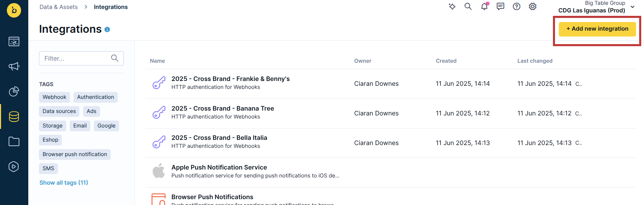The width and height of the screenshot is (644, 205).
Task: Click the Data & Assets breadcrumb
Action: pyautogui.click(x=59, y=7)
